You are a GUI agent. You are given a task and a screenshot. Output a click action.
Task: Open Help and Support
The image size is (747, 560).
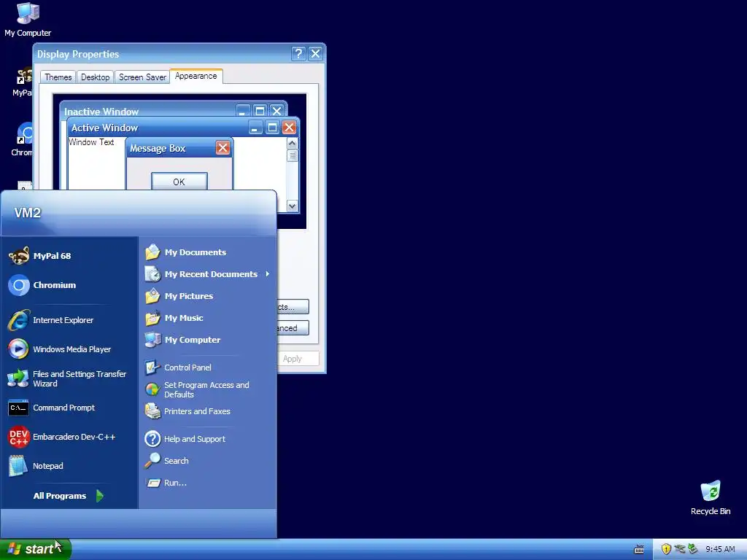pos(207,439)
